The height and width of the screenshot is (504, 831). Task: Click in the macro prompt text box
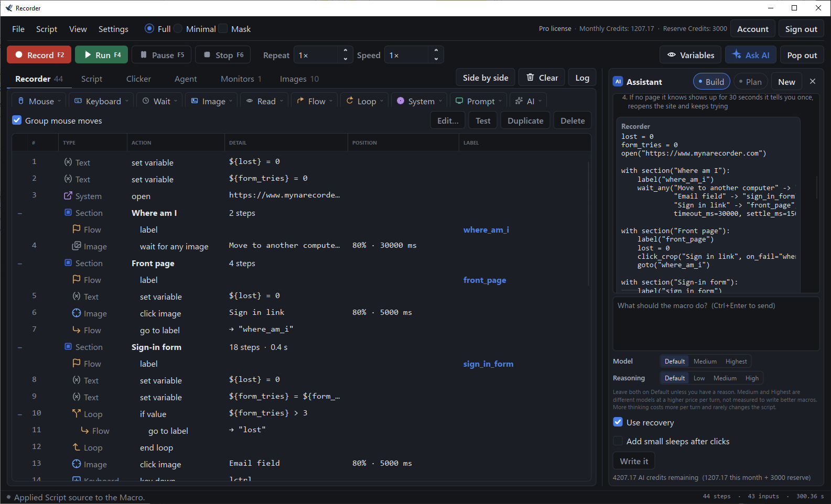tap(716, 323)
